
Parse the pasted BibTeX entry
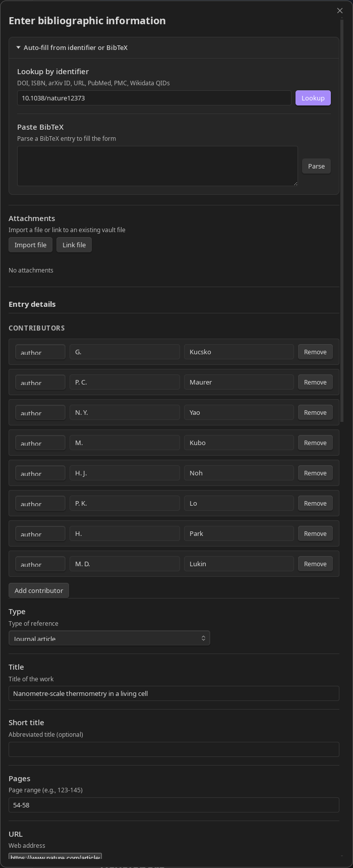[x=316, y=166]
